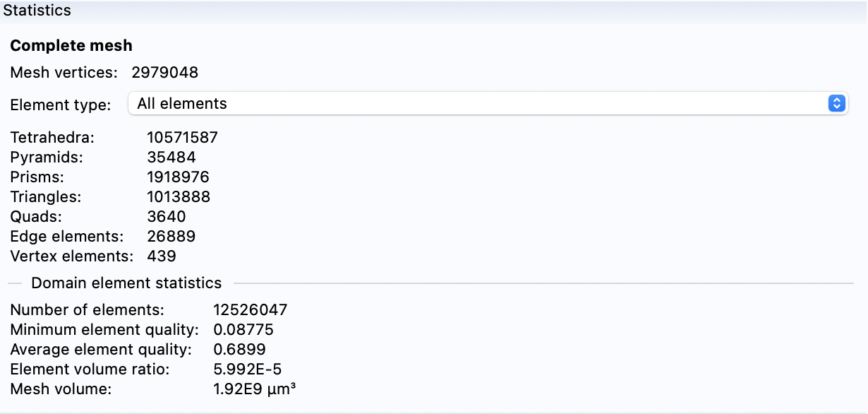Click the Prisms count 1918976

[179, 177]
